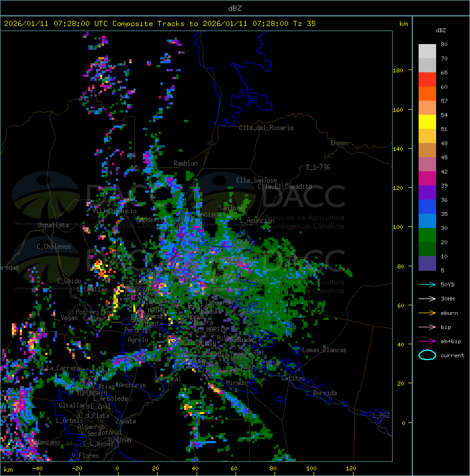This screenshot has width=470, height=476.
Task: Click the '42' value on the dBZ scale
Action: [x=444, y=171]
